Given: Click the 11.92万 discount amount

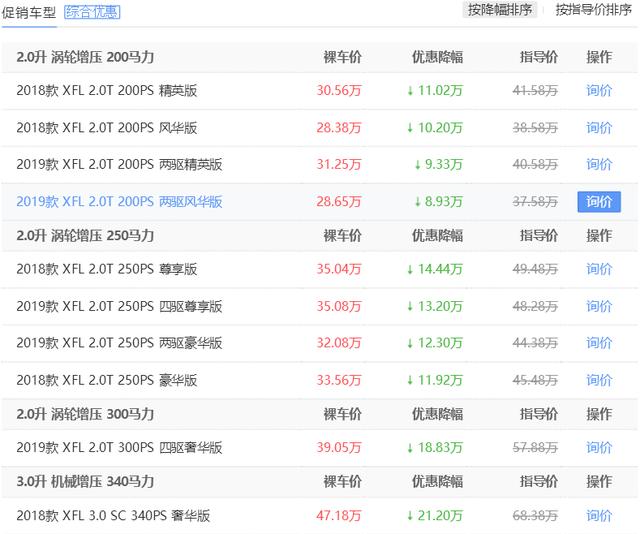Looking at the screenshot, I should (435, 380).
